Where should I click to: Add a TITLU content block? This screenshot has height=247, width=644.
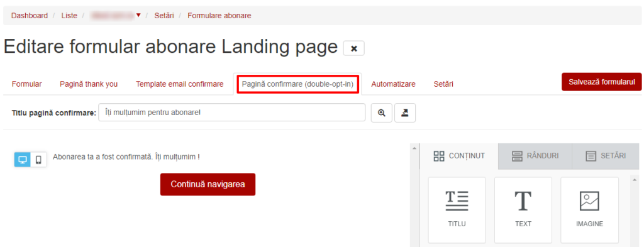click(x=457, y=210)
